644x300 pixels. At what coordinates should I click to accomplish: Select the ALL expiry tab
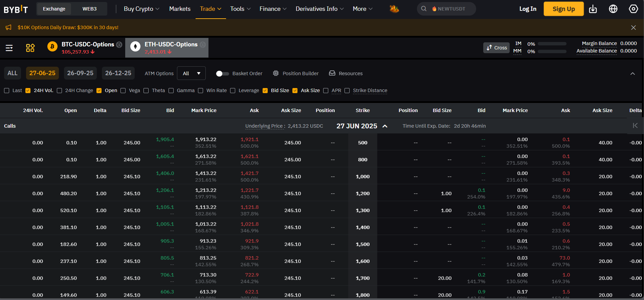13,73
